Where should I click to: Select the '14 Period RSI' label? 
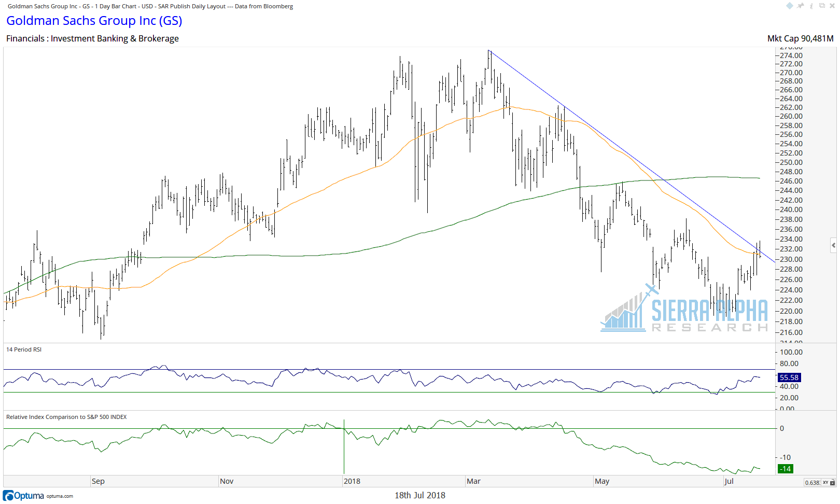[x=24, y=349]
